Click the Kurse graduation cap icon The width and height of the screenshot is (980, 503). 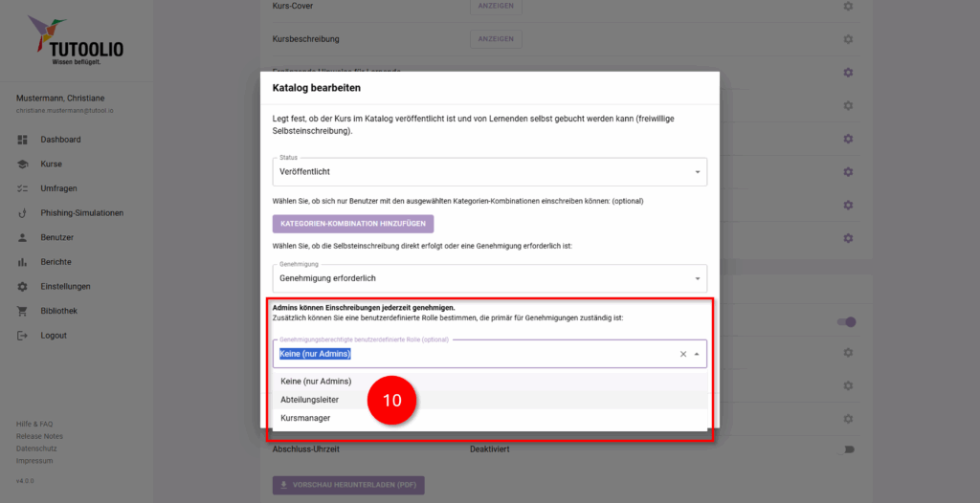coord(22,164)
